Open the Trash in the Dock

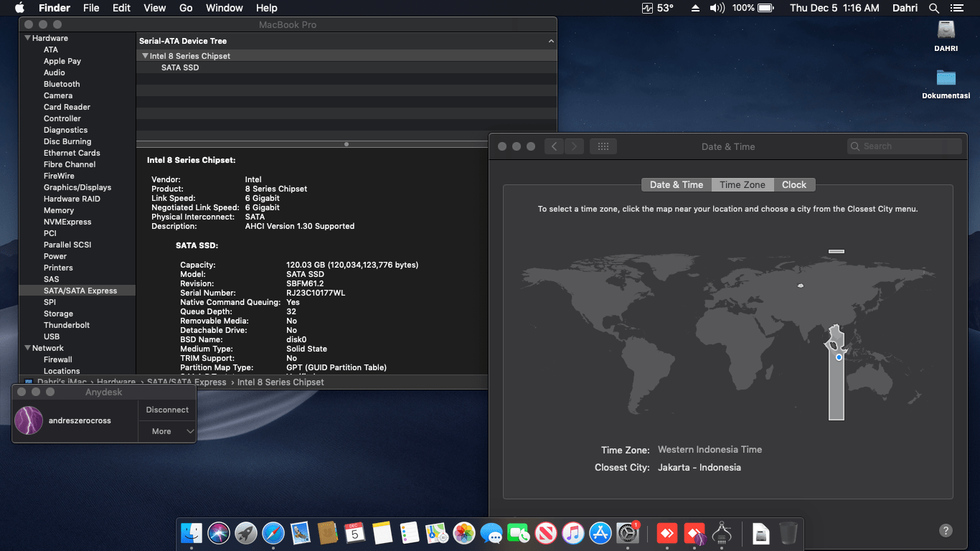788,533
